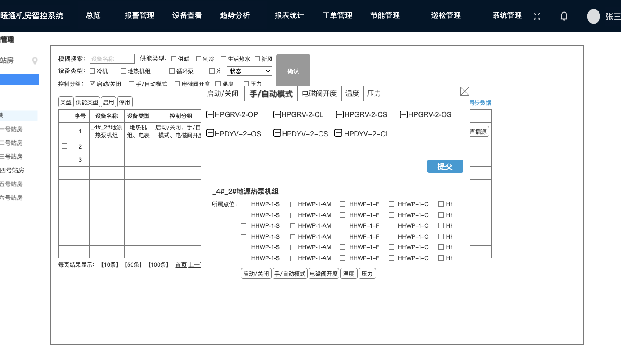Click the 供能类型 button above the table
The image size is (621, 364).
point(87,102)
